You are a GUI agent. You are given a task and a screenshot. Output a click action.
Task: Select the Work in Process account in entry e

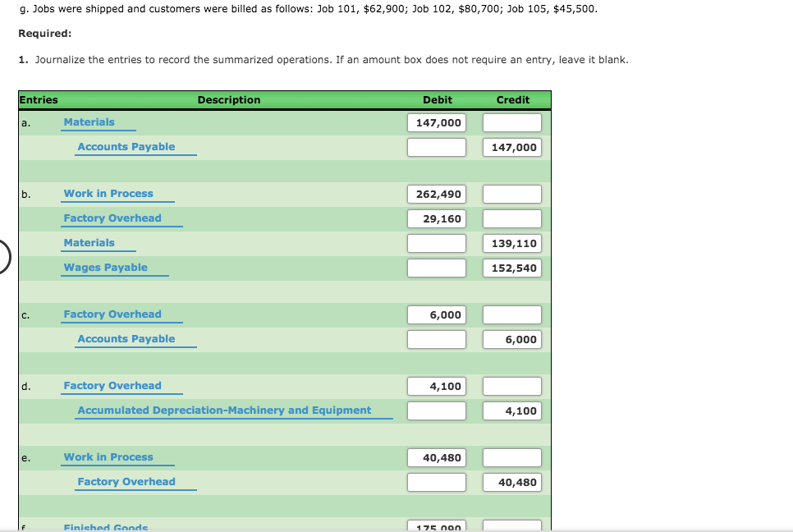click(x=107, y=456)
